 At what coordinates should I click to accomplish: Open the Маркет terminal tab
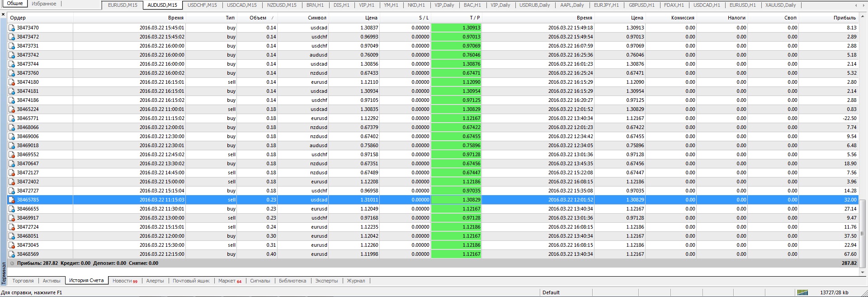(x=230, y=281)
